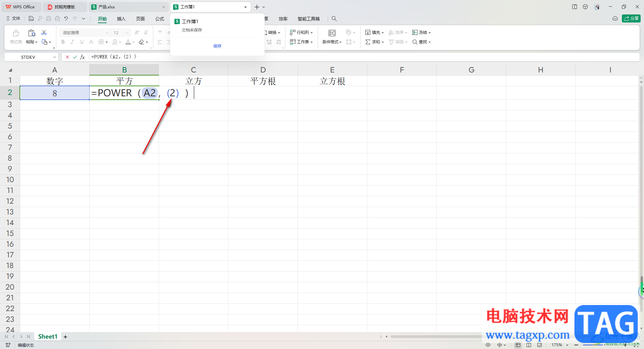Click the green Share (分享) button
The height and width of the screenshot is (349, 644).
tap(631, 18)
